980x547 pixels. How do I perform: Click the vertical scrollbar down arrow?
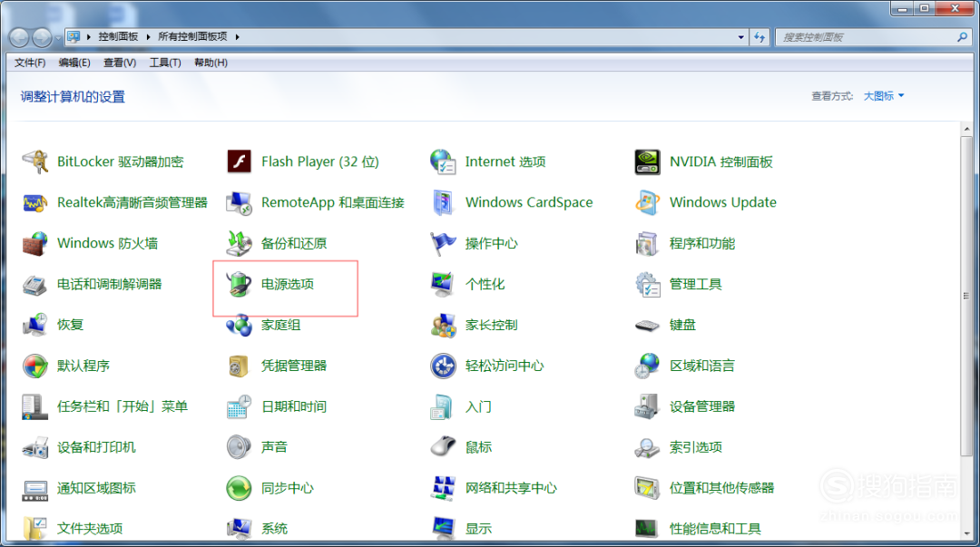pyautogui.click(x=967, y=534)
